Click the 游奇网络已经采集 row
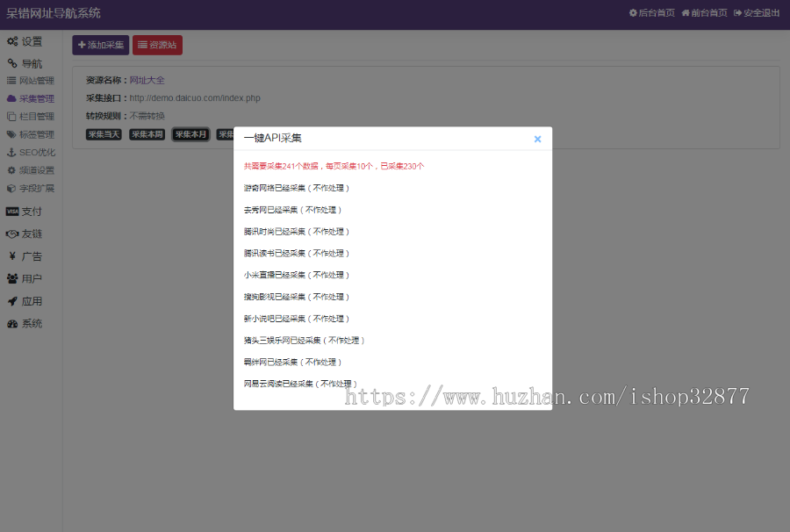The image size is (790, 532). point(297,188)
